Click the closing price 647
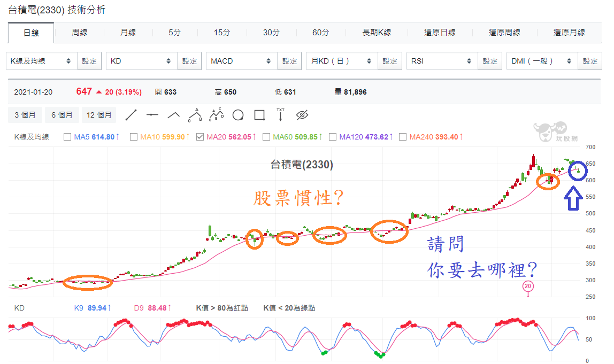Image resolution: width=614 pixels, height=364 pixels. click(84, 91)
